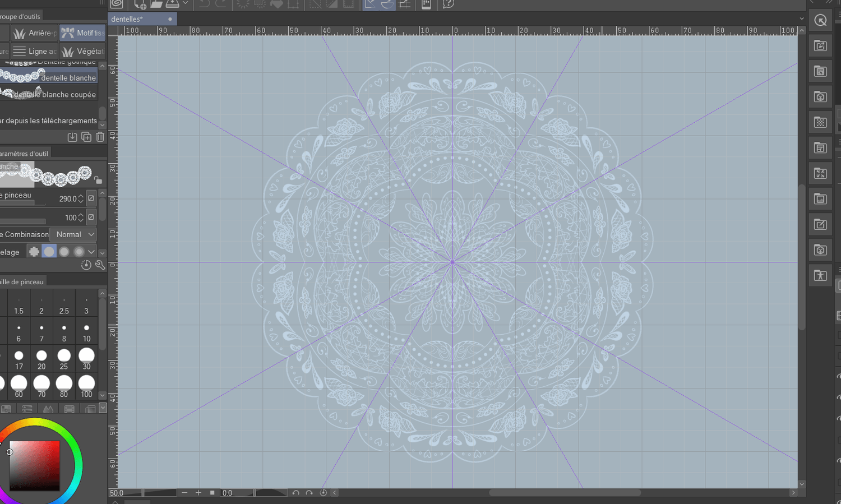Toggle Snap to Ruler in command bar

(370, 4)
